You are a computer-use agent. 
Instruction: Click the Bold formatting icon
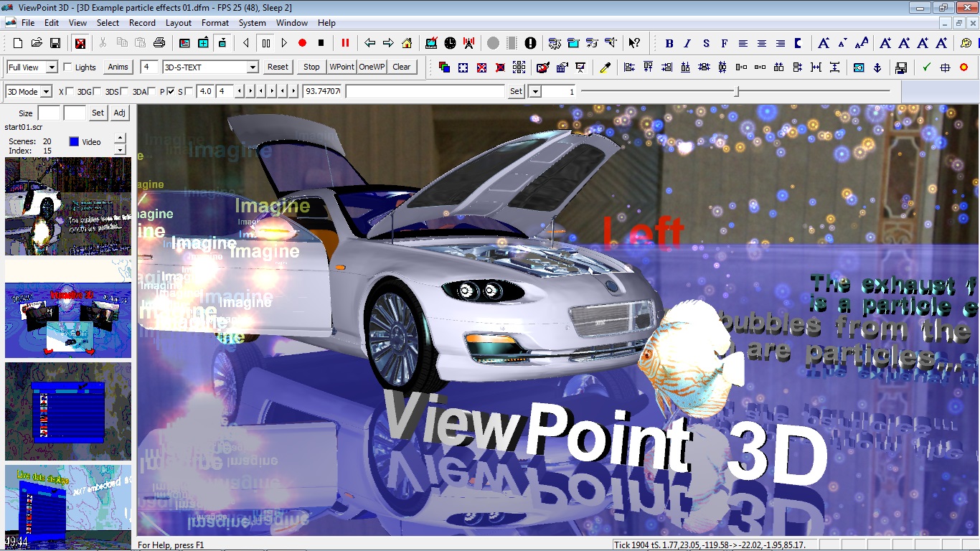click(669, 43)
